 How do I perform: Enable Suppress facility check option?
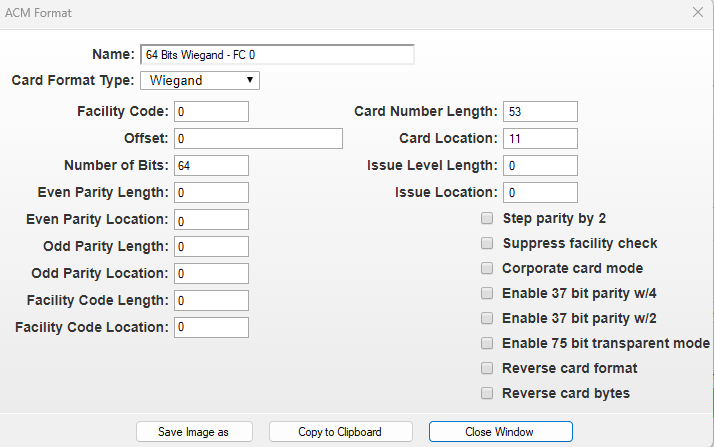click(487, 244)
